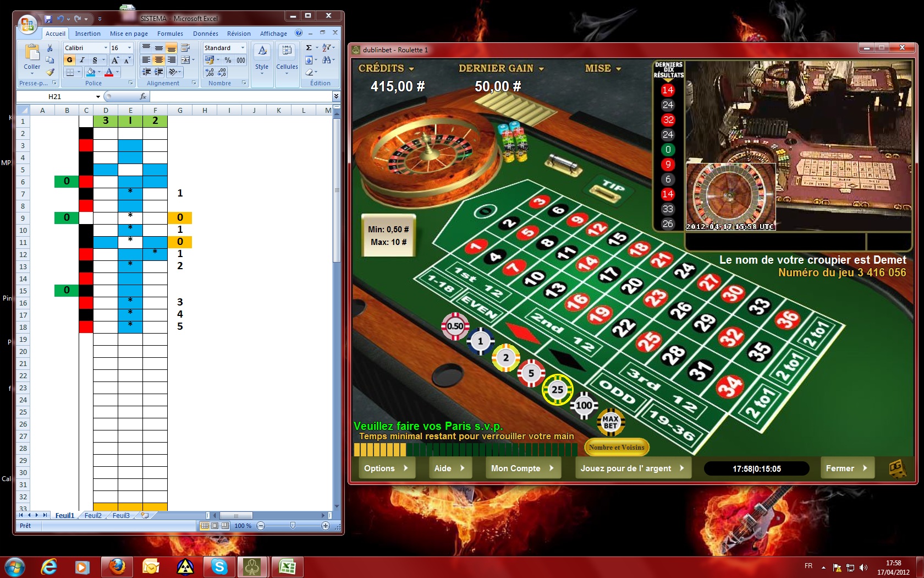Click the AutoSum sigma icon
Viewport: 924px width, 578px height.
click(309, 48)
